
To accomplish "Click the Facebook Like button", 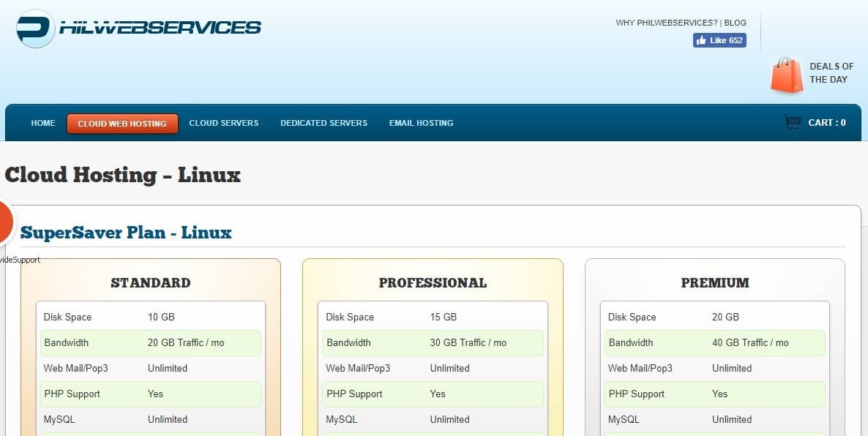I will [719, 40].
